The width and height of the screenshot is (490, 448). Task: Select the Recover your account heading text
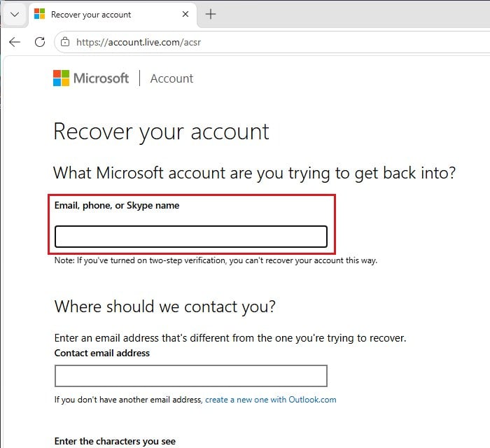161,132
